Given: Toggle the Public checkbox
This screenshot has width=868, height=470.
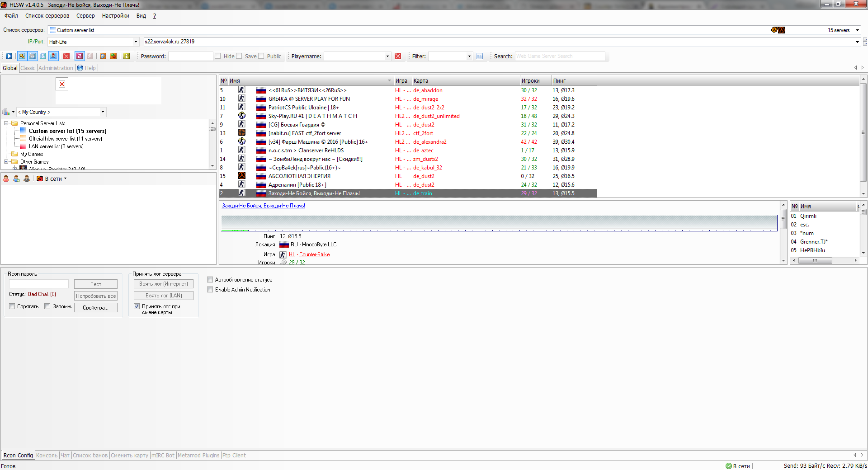Looking at the screenshot, I should coord(261,56).
